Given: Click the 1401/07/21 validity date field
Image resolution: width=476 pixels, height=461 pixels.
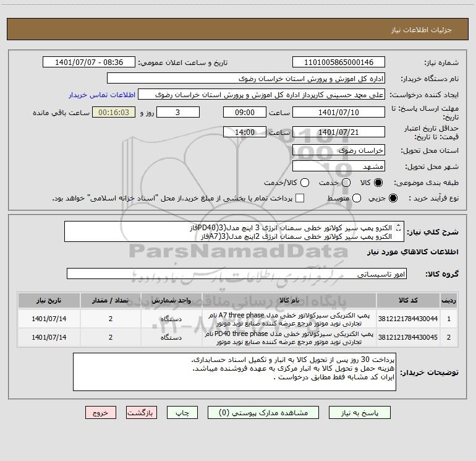Looking at the screenshot, I should tap(339, 132).
